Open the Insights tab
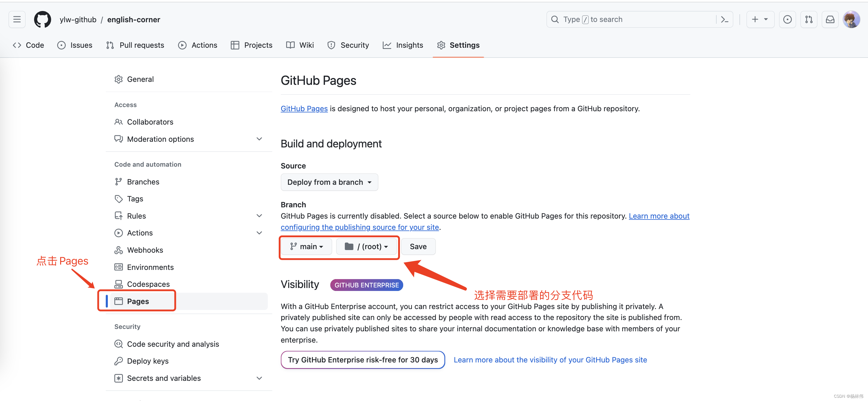The image size is (868, 401). (403, 45)
